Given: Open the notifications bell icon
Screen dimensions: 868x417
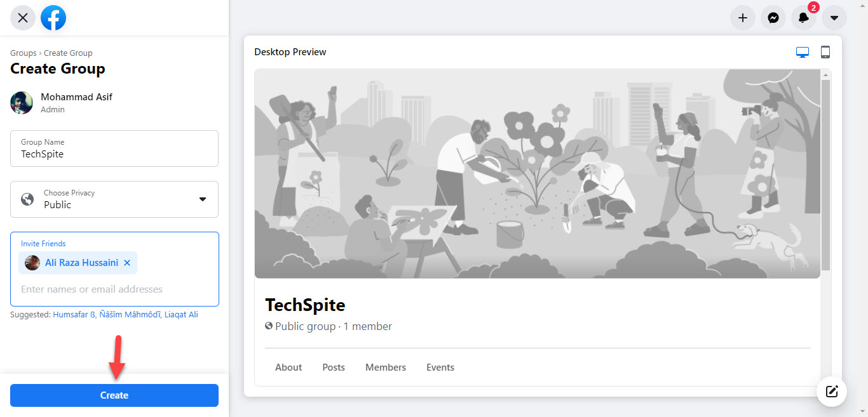Looking at the screenshot, I should pos(803,18).
